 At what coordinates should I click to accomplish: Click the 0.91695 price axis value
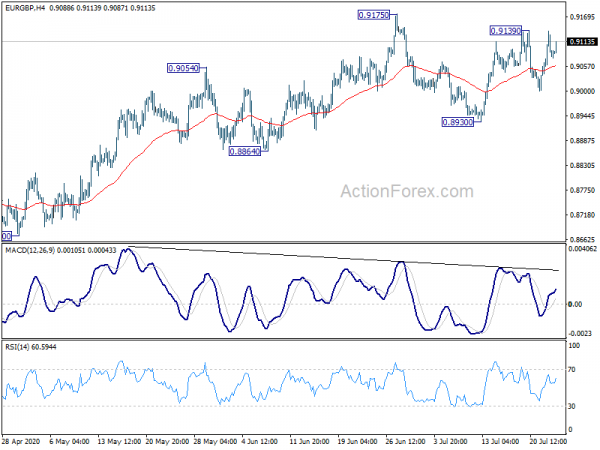582,17
